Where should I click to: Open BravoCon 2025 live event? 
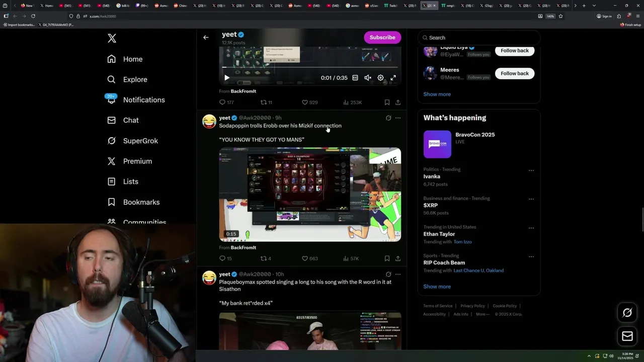point(479,144)
